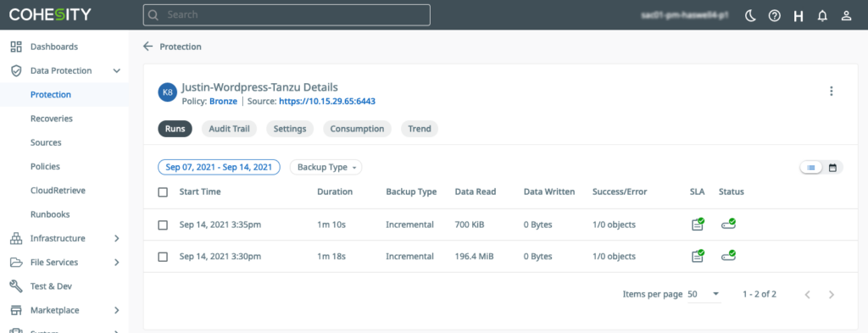This screenshot has width=868, height=333.
Task: Go to previous page of results
Action: pyautogui.click(x=808, y=294)
